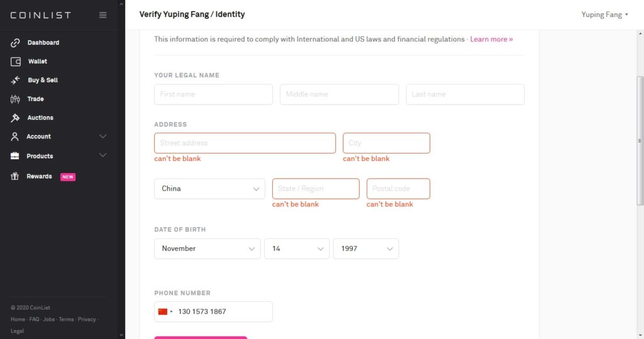
Task: Open the Privacy footer link
Action: 87,320
